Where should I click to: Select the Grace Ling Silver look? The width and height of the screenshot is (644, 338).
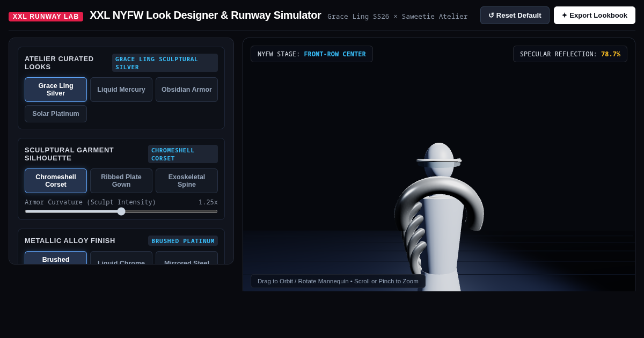pos(56,90)
